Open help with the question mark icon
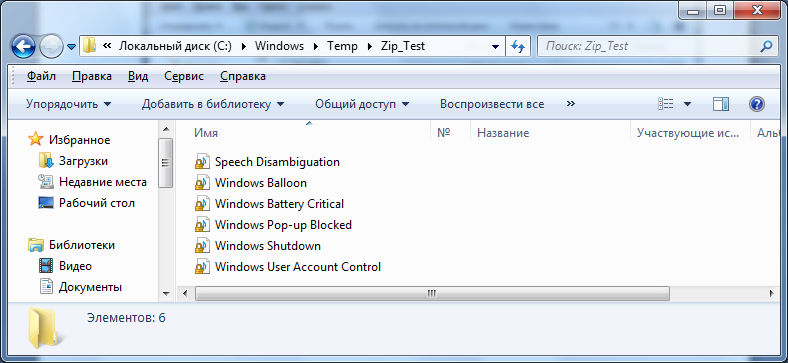788x363 pixels. point(756,104)
